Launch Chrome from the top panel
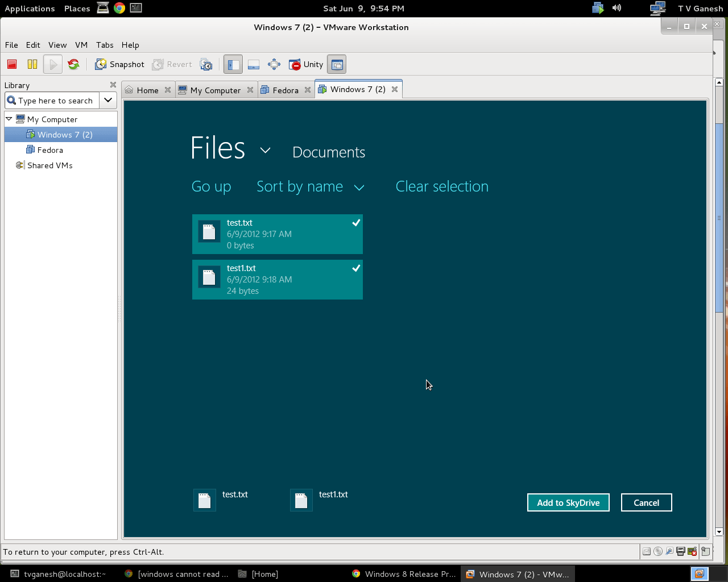 (x=119, y=8)
